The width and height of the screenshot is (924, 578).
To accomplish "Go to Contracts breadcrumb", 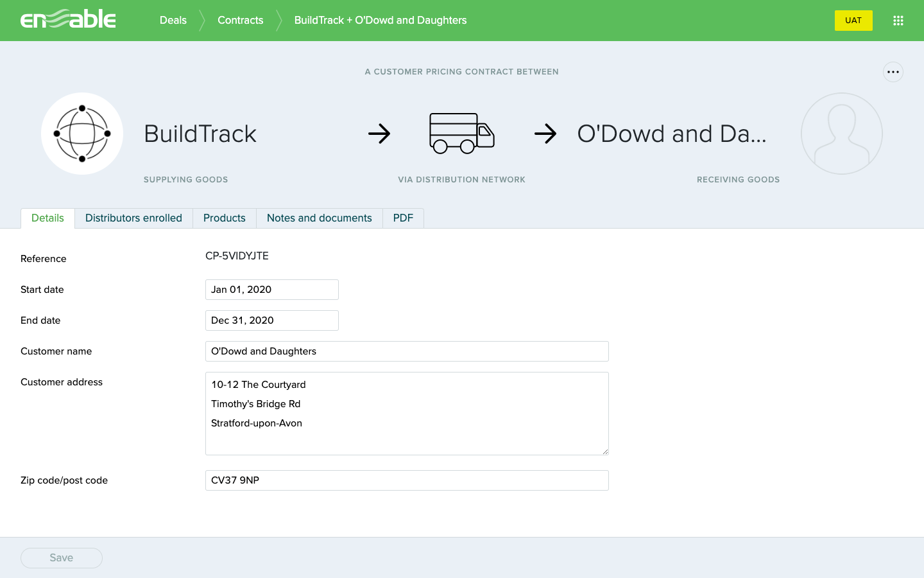I will [x=241, y=21].
